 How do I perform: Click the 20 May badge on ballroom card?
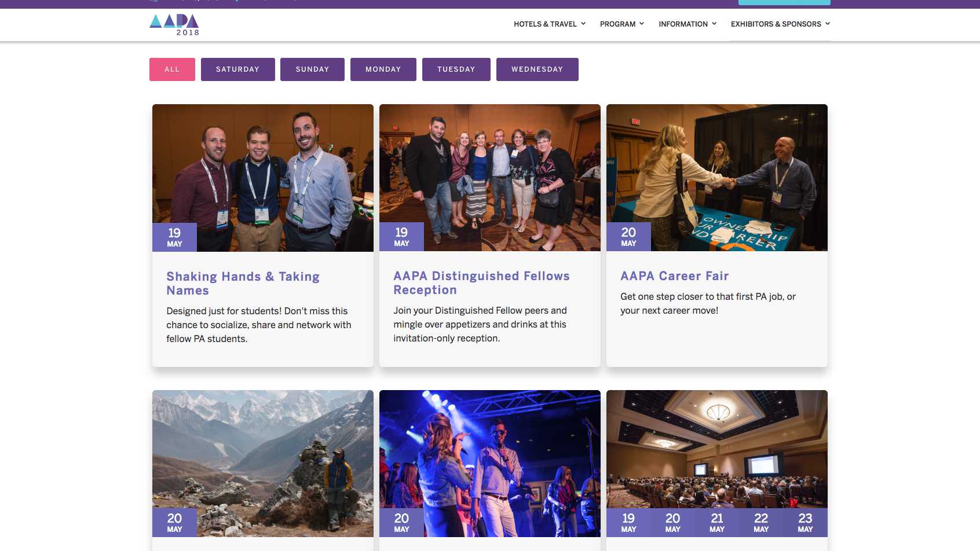coord(672,523)
